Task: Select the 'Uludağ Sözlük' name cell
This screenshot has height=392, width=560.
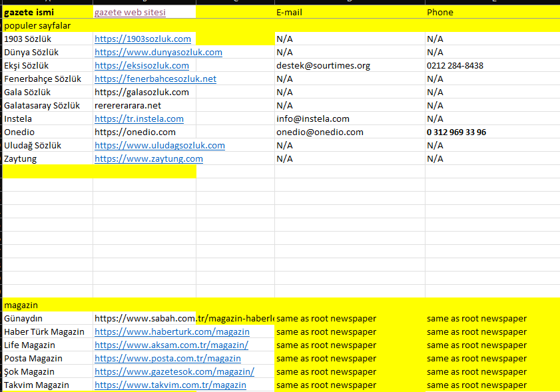Action: [47, 146]
